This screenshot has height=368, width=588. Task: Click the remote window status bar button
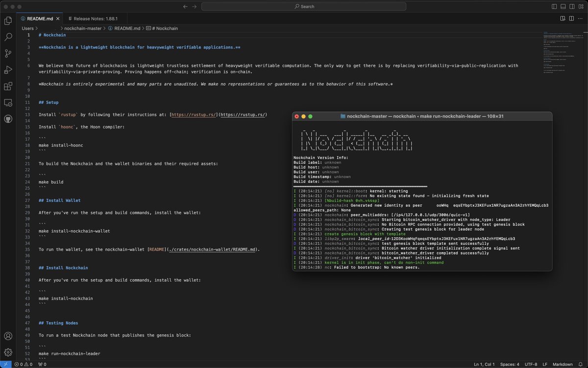coord(5,364)
